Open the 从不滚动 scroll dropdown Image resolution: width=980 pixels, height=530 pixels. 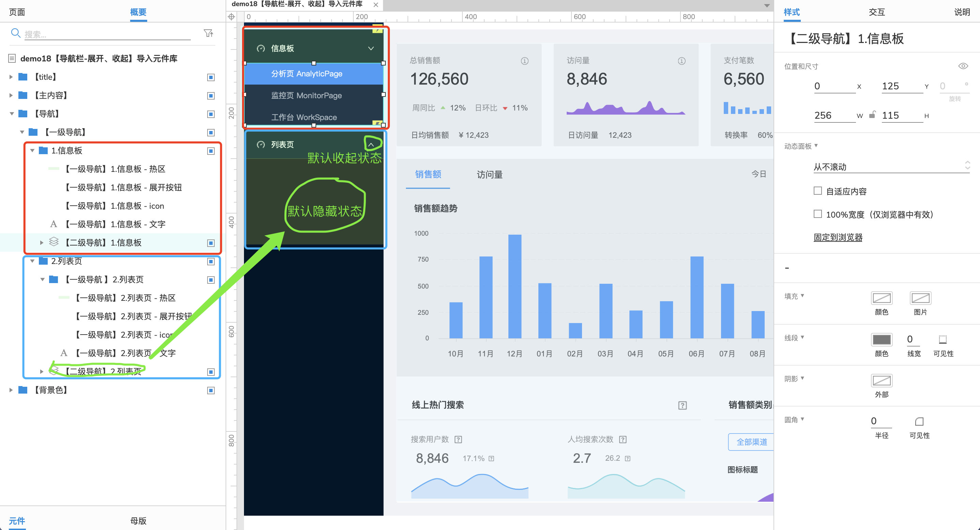pyautogui.click(x=891, y=166)
